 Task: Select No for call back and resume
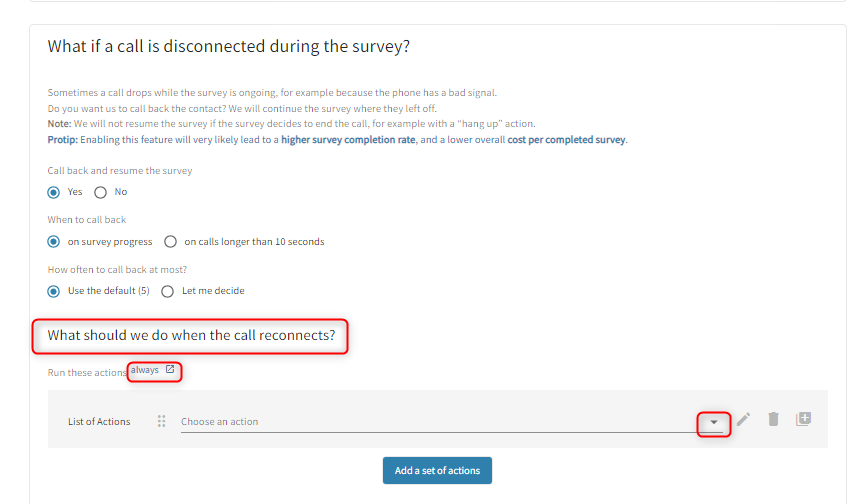pyautogui.click(x=100, y=192)
